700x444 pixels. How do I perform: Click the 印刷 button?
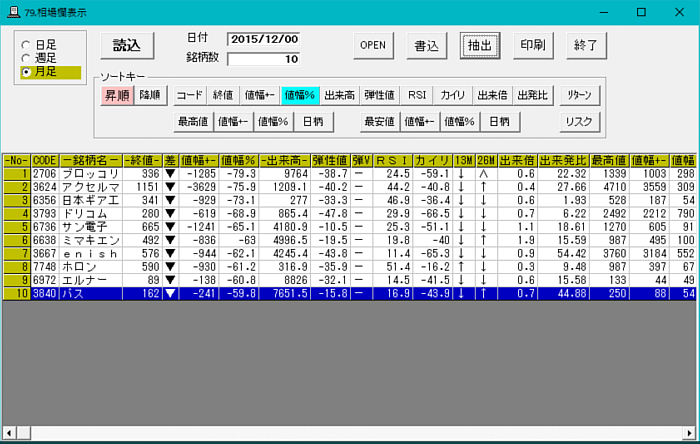click(533, 46)
